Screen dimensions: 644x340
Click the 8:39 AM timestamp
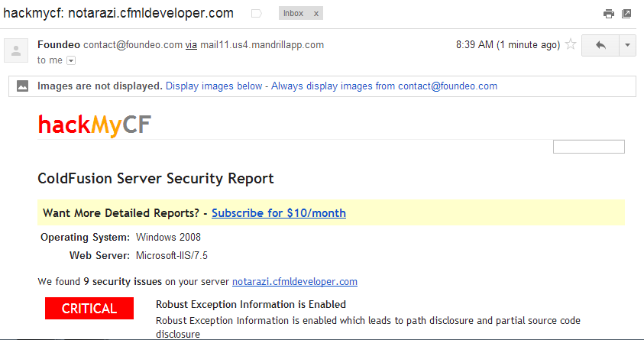coord(508,45)
